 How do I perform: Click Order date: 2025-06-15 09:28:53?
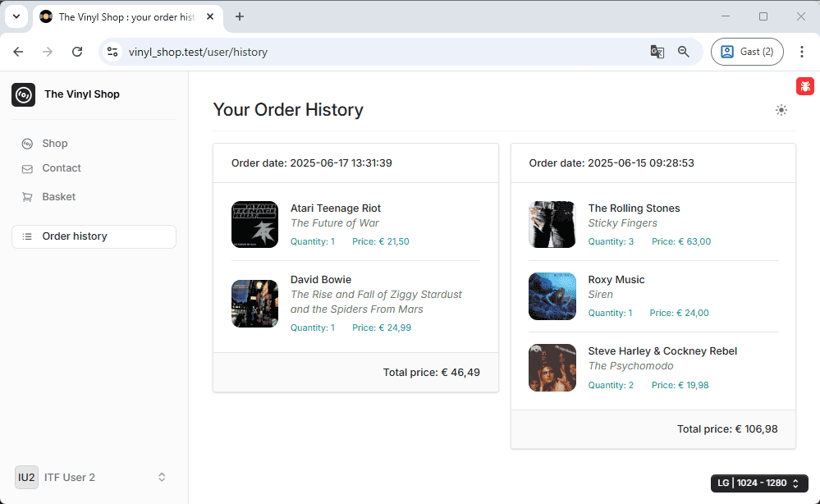612,163
